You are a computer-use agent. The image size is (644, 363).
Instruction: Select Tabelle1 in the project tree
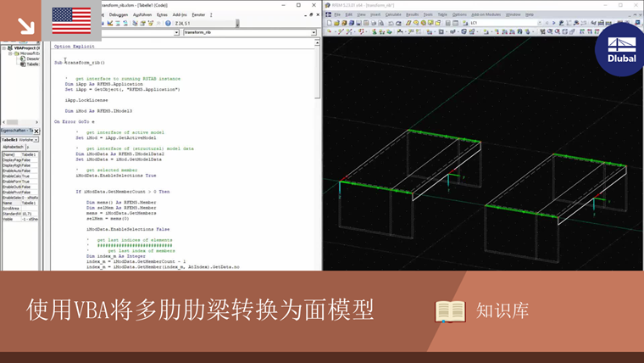pyautogui.click(x=30, y=64)
